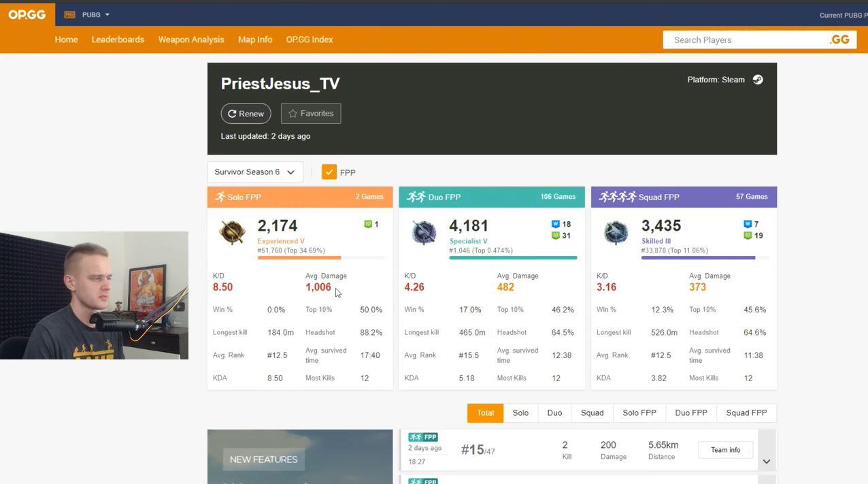Viewport: 868px width, 484px height.
Task: Uncheck the FPP checkbox
Action: click(x=329, y=172)
